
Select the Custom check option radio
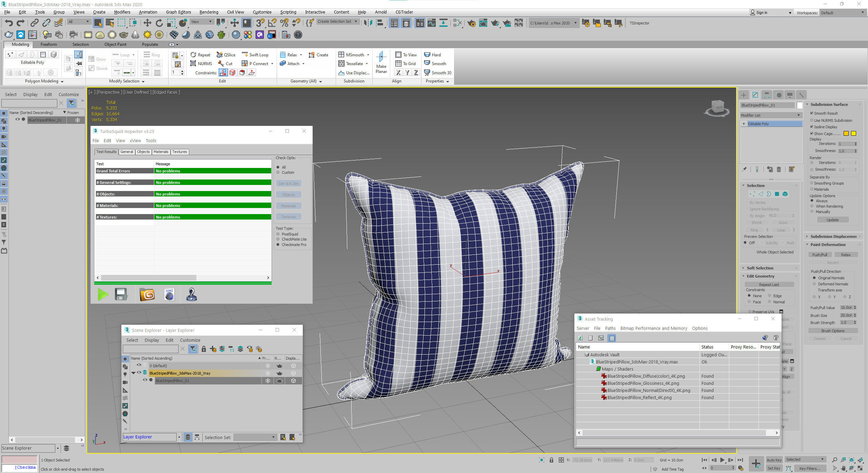pyautogui.click(x=278, y=172)
